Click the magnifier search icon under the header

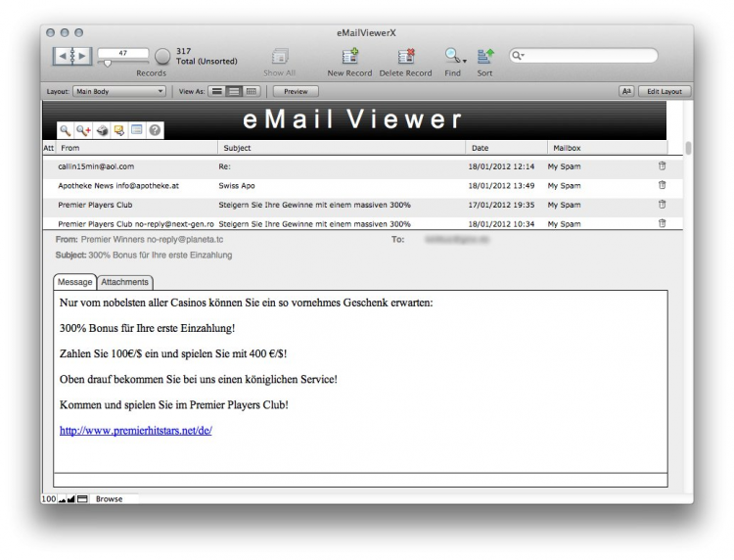pyautogui.click(x=65, y=129)
